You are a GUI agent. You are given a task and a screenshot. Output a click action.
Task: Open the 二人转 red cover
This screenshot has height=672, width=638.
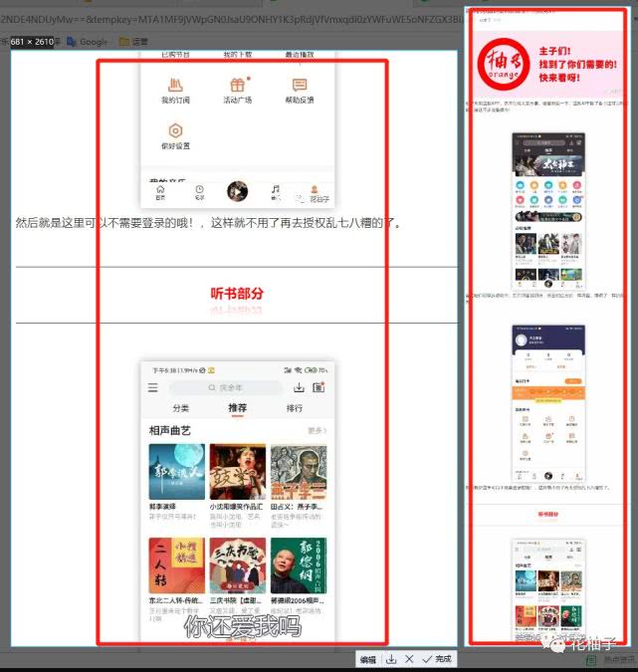click(x=176, y=565)
